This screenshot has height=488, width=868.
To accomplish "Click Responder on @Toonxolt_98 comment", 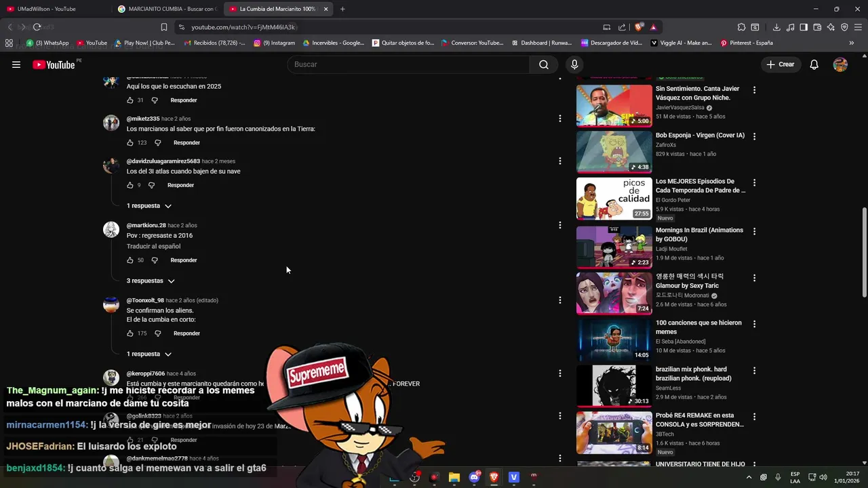I will click(186, 333).
